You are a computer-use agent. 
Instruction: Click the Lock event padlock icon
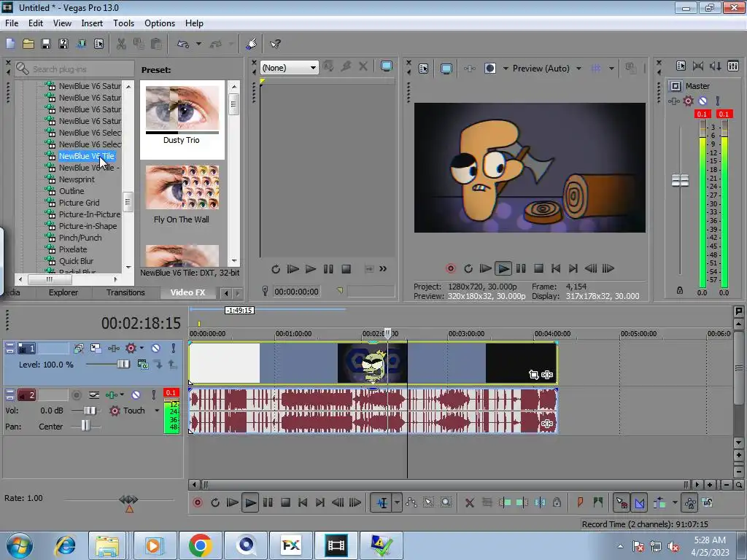click(x=557, y=502)
